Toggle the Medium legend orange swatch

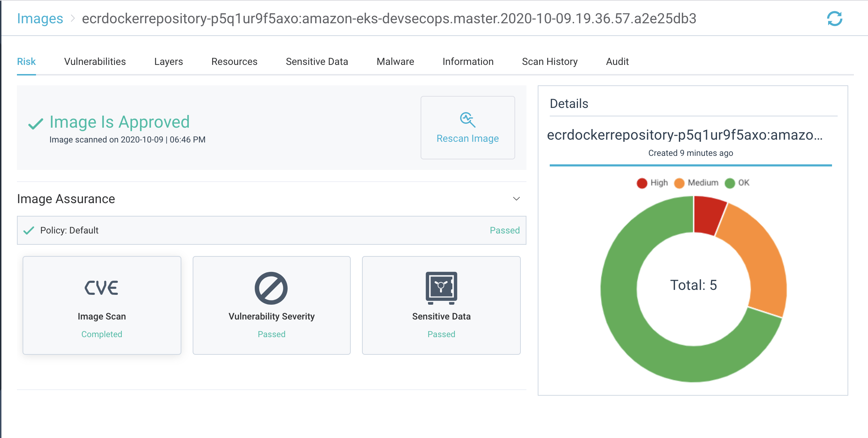(679, 183)
